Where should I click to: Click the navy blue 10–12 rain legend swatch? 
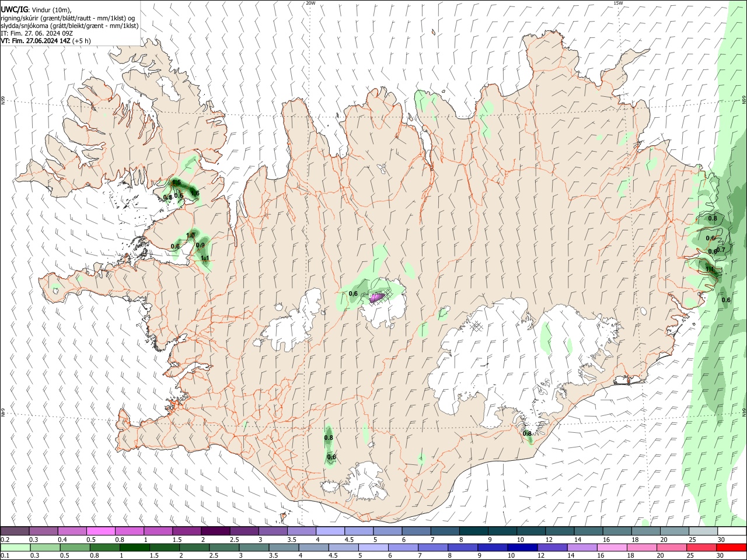pos(521,548)
